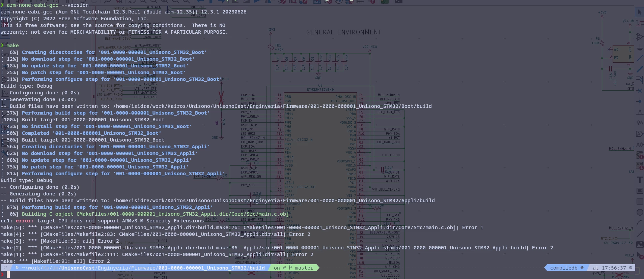Screen dimensions: 644x279
Task: Select the add junction tool
Action: (x=639, y=101)
